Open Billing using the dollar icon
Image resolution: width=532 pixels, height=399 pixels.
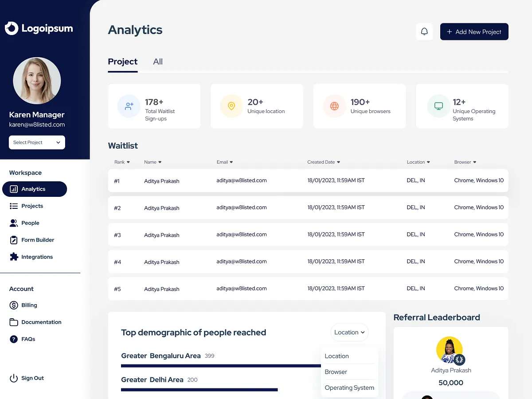click(x=14, y=305)
